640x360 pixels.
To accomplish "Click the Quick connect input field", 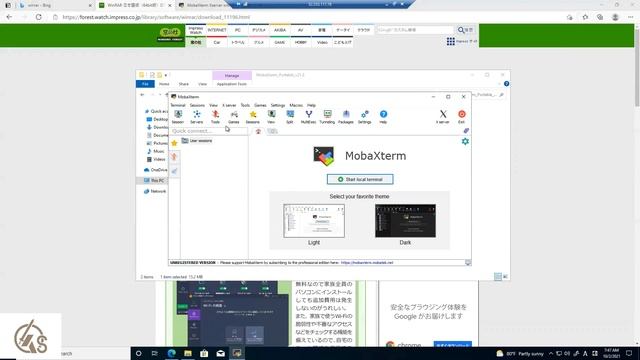I will [x=209, y=131].
